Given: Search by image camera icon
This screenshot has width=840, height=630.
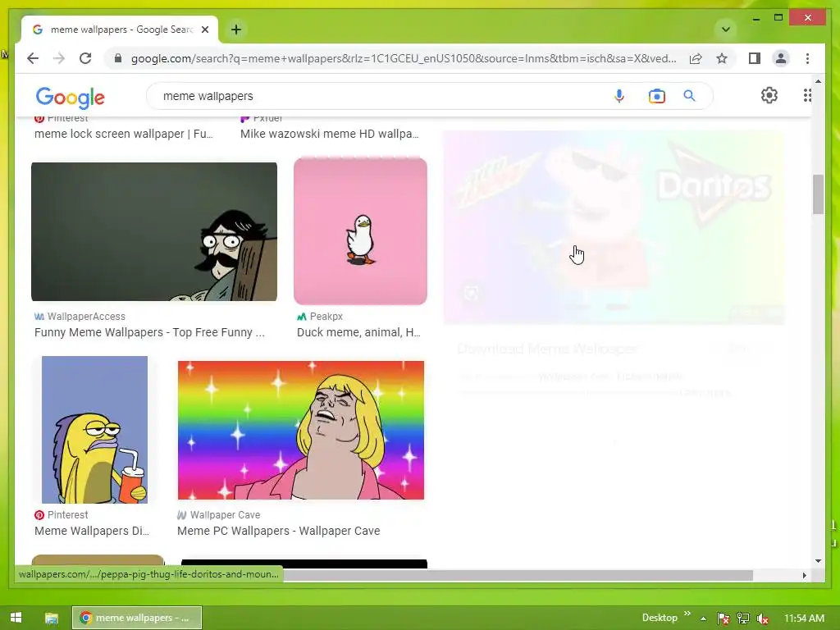Looking at the screenshot, I should (657, 96).
